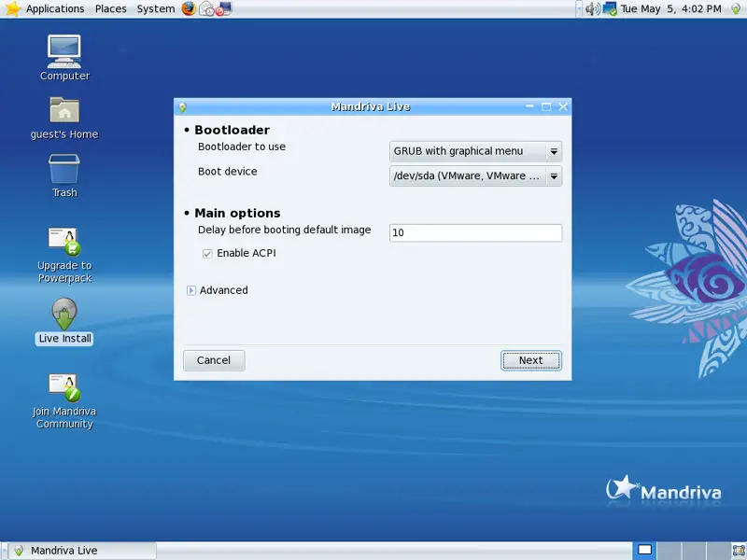747x560 pixels.
Task: Open the Boot device dropdown
Action: (475, 176)
